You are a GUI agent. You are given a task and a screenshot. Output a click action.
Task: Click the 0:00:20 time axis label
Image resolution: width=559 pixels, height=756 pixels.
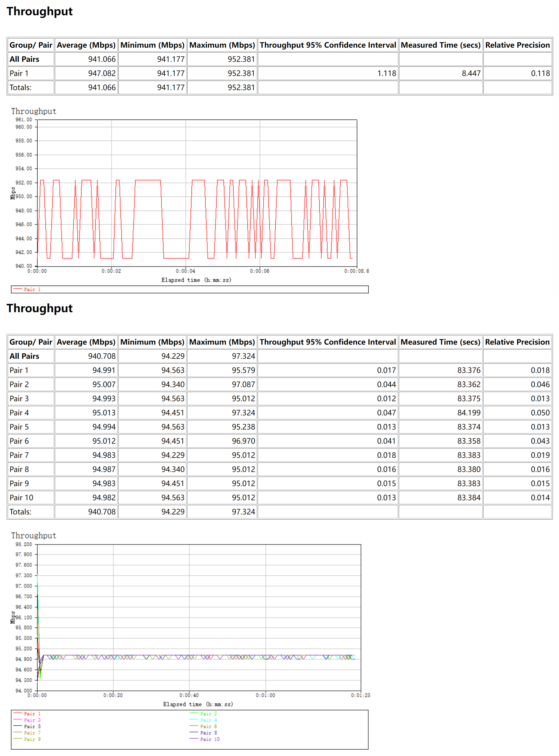click(113, 695)
